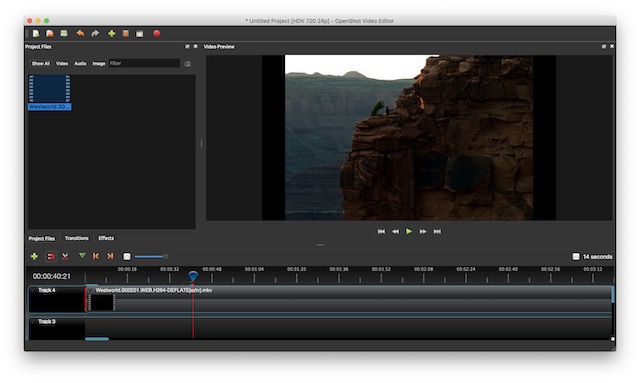The image size is (640, 383).
Task: Filter project files by Audio
Action: point(80,64)
